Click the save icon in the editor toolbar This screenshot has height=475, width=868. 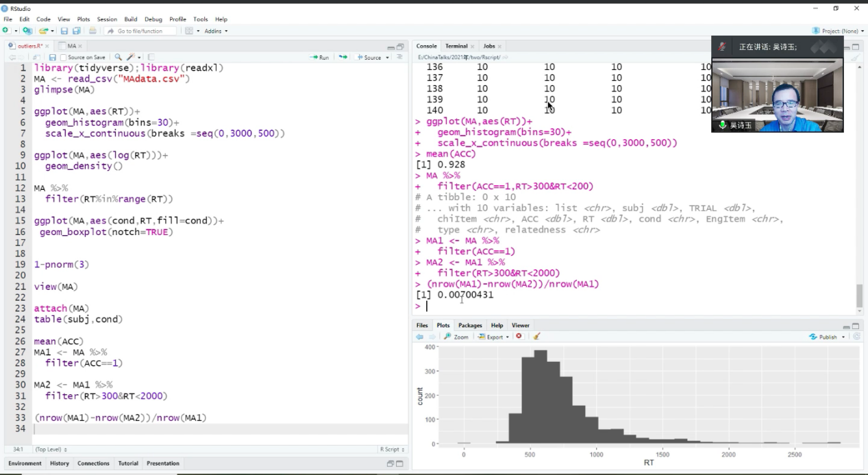pos(53,58)
